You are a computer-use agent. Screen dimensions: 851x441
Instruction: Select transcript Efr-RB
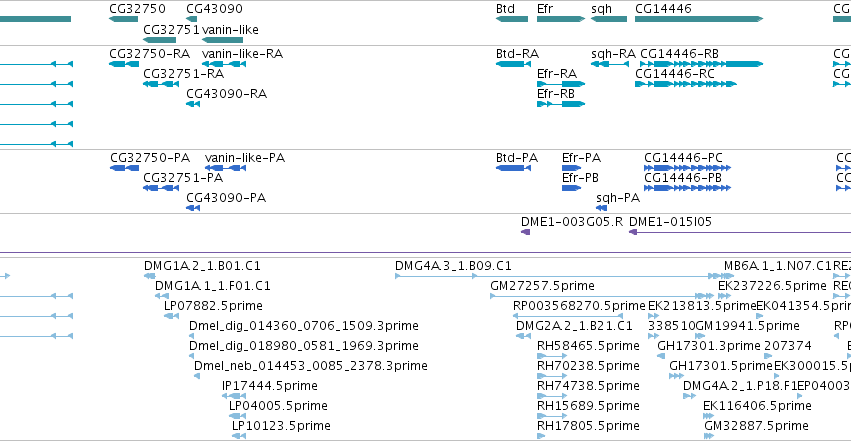pos(561,104)
